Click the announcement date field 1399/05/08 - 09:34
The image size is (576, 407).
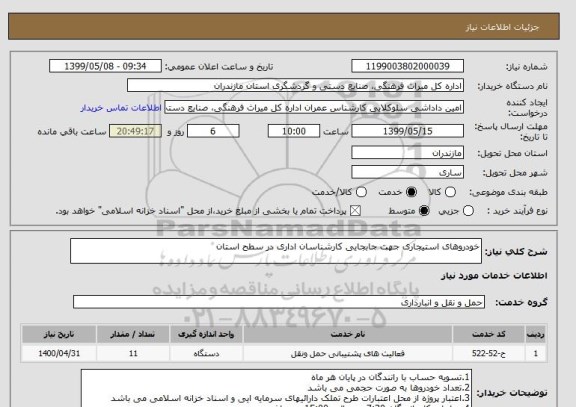coord(105,66)
